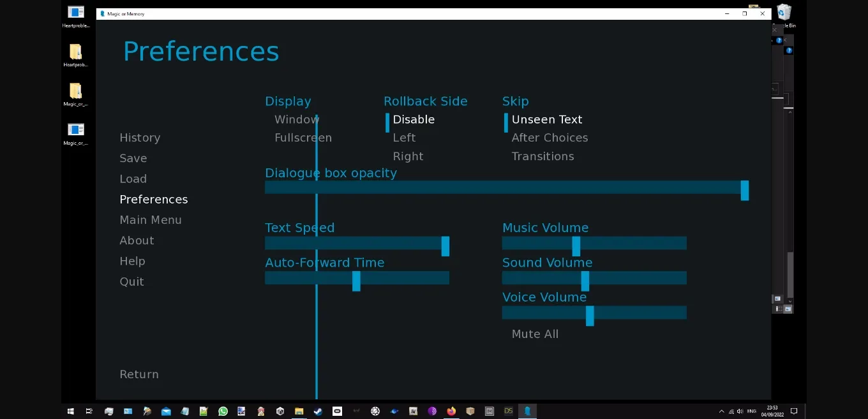Set Rollback Side to Left
This screenshot has height=419, width=868.
pos(404,138)
